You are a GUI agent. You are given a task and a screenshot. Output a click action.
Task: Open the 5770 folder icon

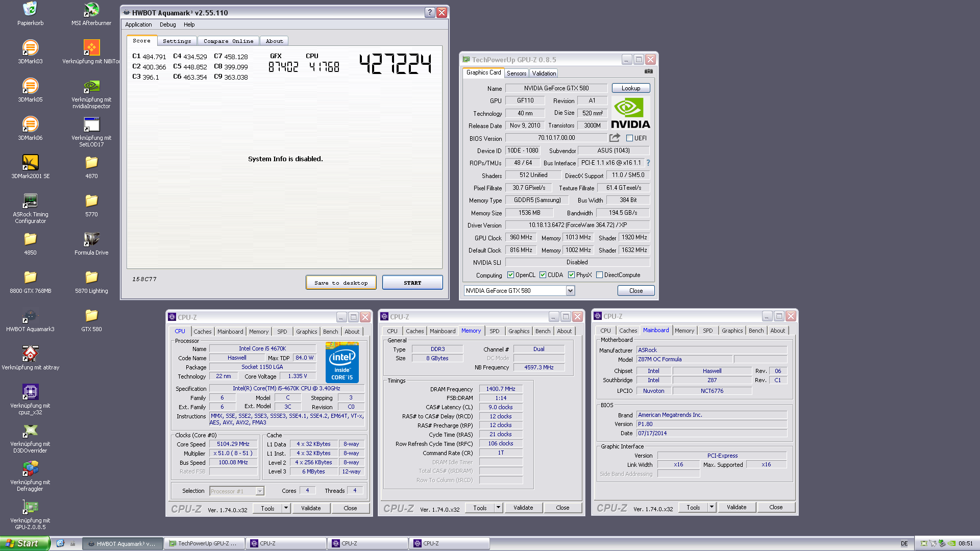click(x=91, y=201)
